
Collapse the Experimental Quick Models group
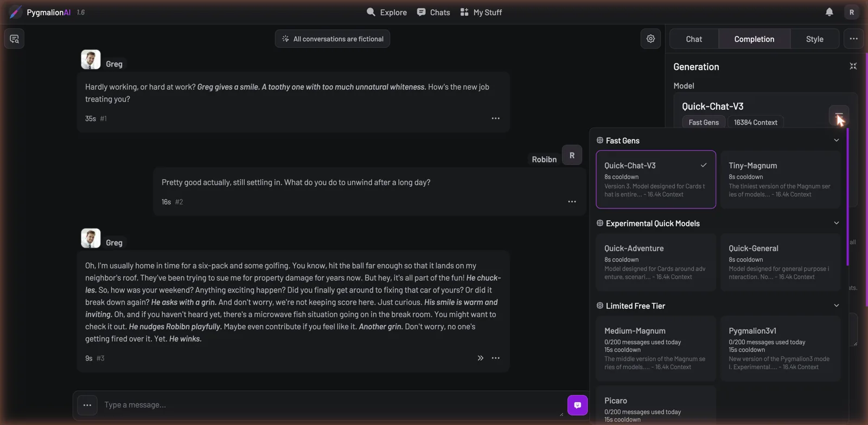pyautogui.click(x=836, y=223)
